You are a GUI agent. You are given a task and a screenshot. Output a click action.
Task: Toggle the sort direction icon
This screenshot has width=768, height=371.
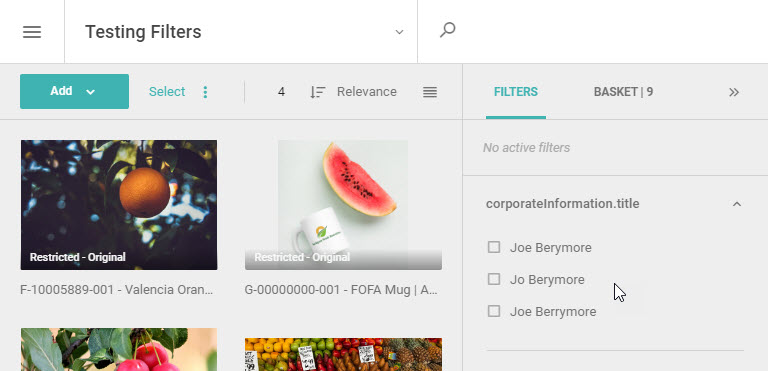317,92
